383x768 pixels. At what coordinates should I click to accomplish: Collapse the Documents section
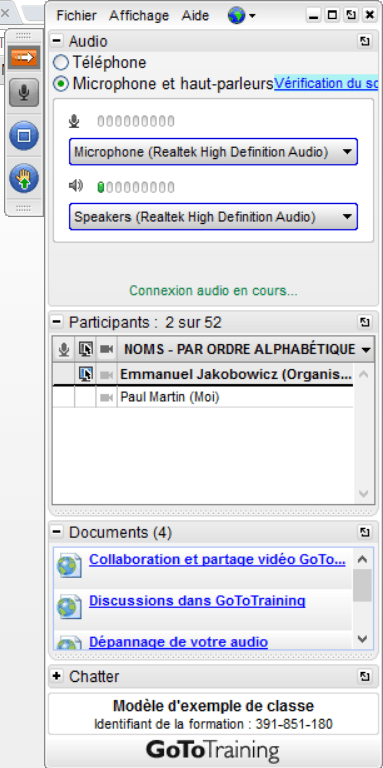pos(57,531)
